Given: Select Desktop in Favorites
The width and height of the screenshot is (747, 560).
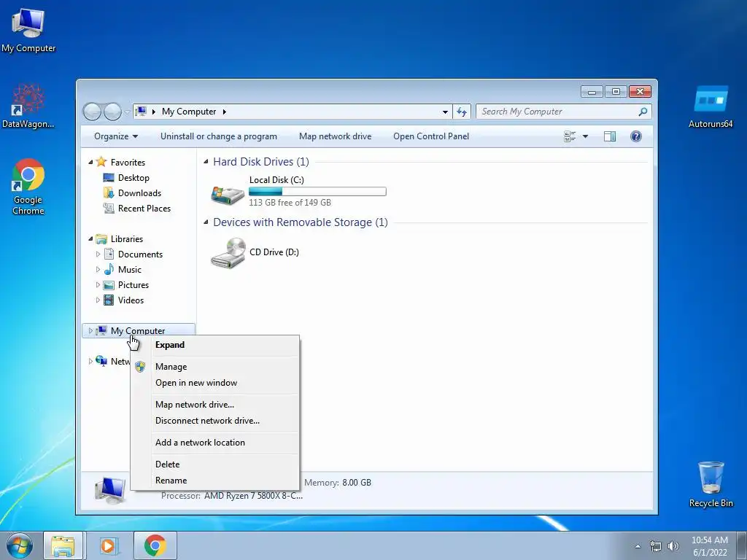Looking at the screenshot, I should click(133, 178).
